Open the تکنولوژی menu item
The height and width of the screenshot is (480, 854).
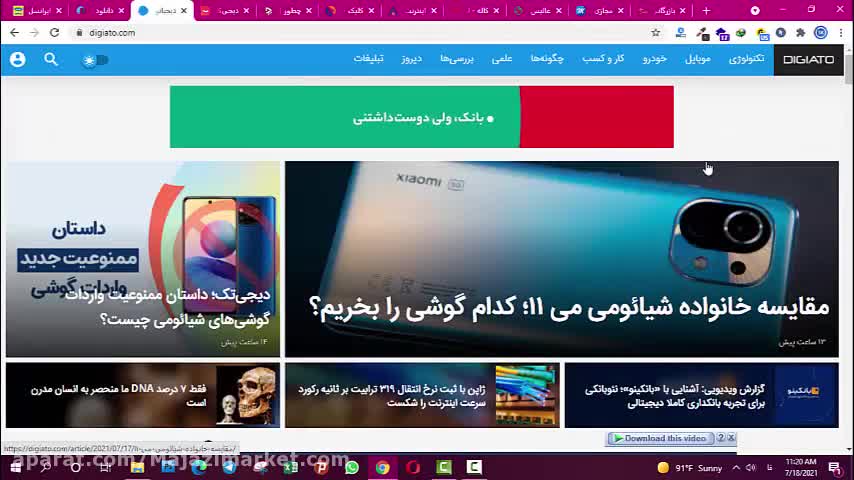pos(746,59)
